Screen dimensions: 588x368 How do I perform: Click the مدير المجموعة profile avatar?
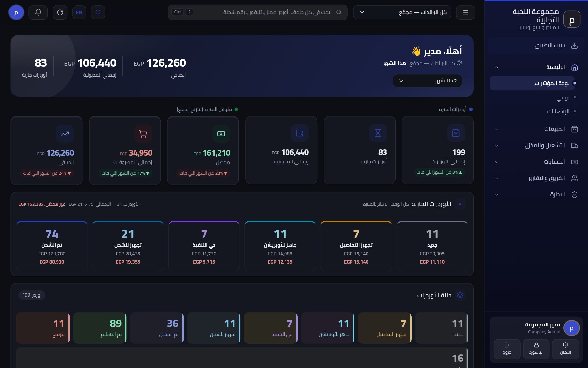coord(572,328)
